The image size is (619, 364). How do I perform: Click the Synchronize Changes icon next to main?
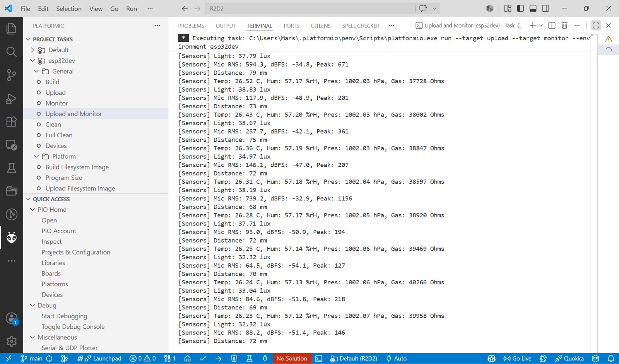coord(50,359)
